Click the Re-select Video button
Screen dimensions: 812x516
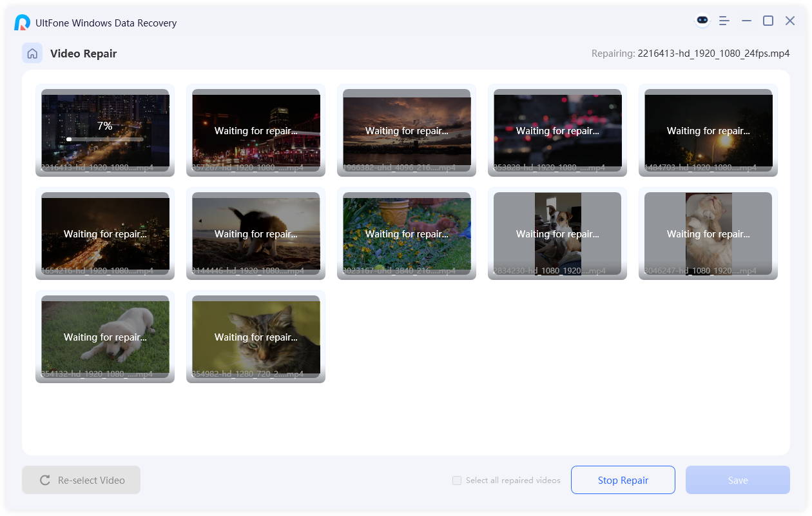pos(81,480)
